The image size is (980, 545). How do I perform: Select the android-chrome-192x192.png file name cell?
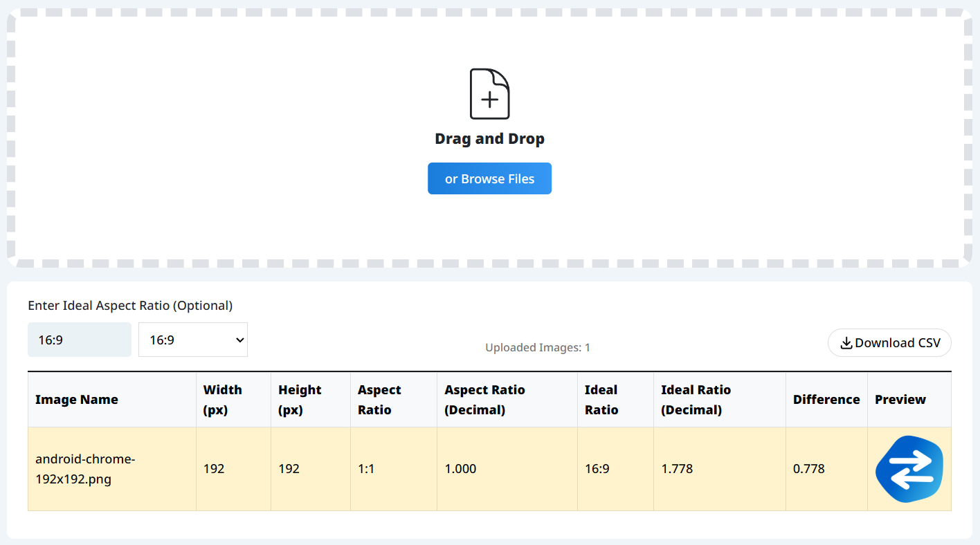(112, 469)
